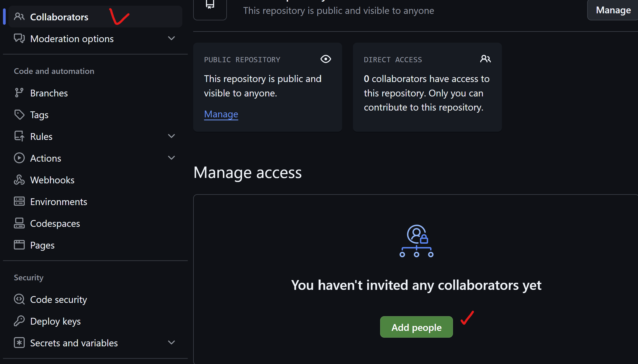Click the Collaborators people icon in sidebar
Image resolution: width=638 pixels, height=364 pixels.
19,17
